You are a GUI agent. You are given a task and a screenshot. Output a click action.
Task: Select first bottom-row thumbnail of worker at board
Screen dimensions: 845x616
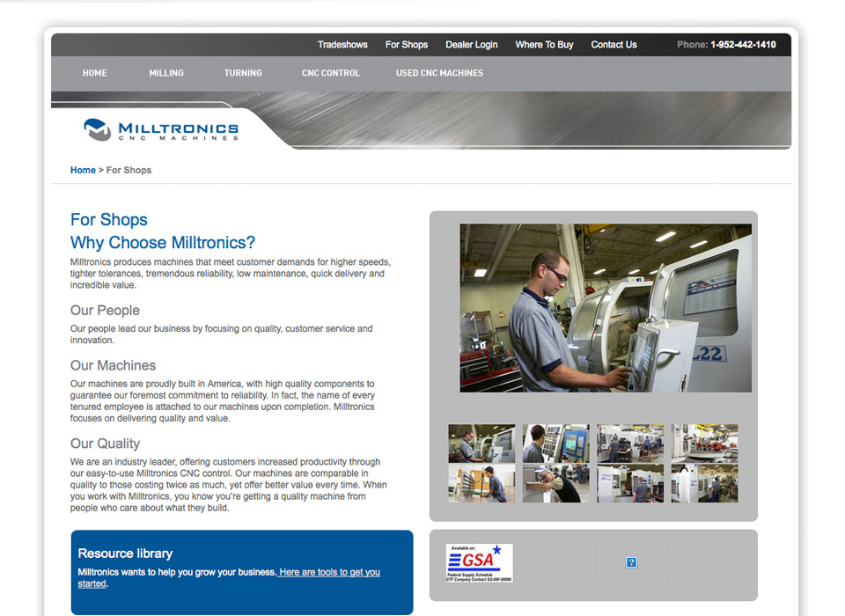pyautogui.click(x=481, y=483)
